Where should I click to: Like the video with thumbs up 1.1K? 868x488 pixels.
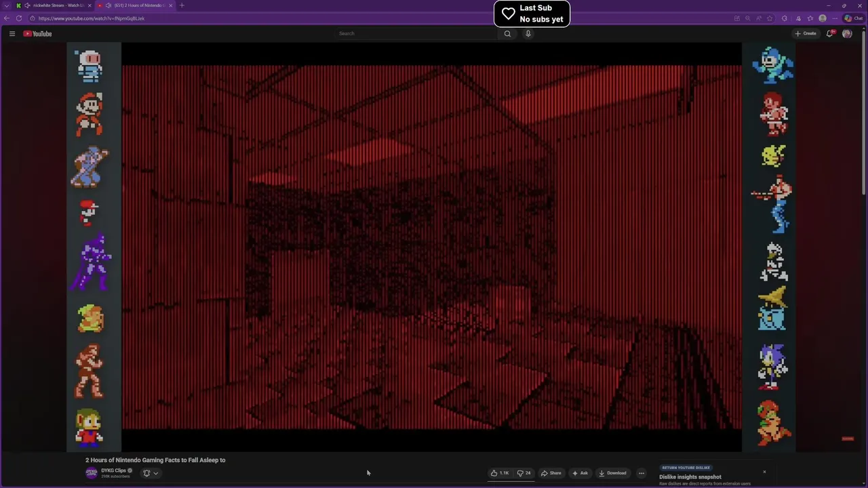point(500,473)
